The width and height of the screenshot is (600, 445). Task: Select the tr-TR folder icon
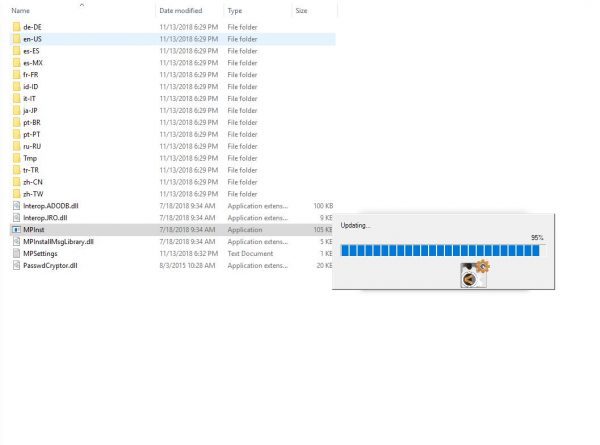click(x=16, y=170)
